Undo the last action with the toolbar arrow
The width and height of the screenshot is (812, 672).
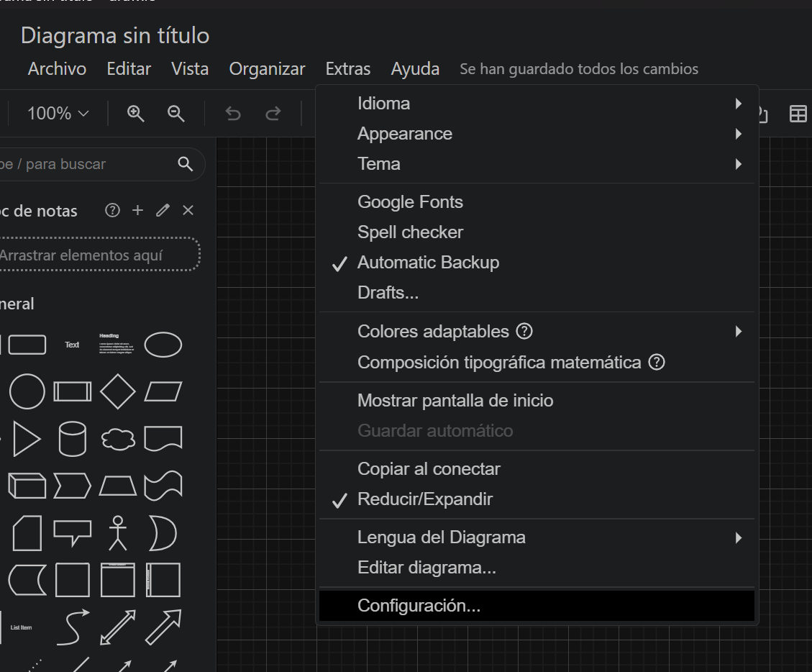tap(233, 113)
